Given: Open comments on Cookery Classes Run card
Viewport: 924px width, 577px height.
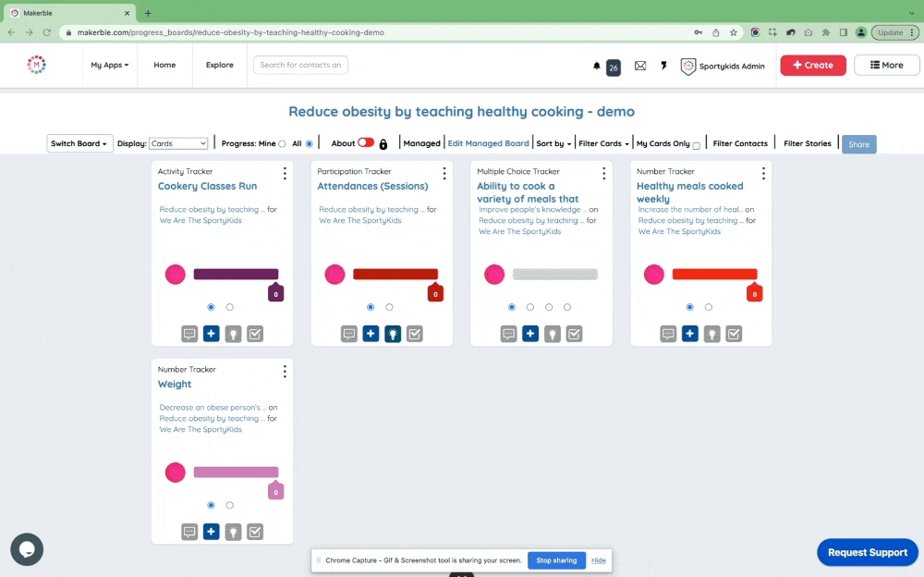Looking at the screenshot, I should [189, 334].
